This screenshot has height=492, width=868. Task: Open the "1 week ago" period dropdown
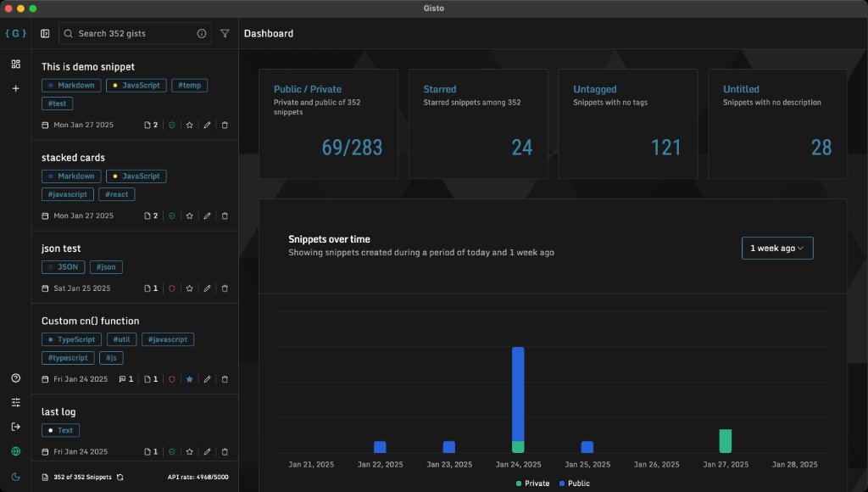(x=776, y=248)
